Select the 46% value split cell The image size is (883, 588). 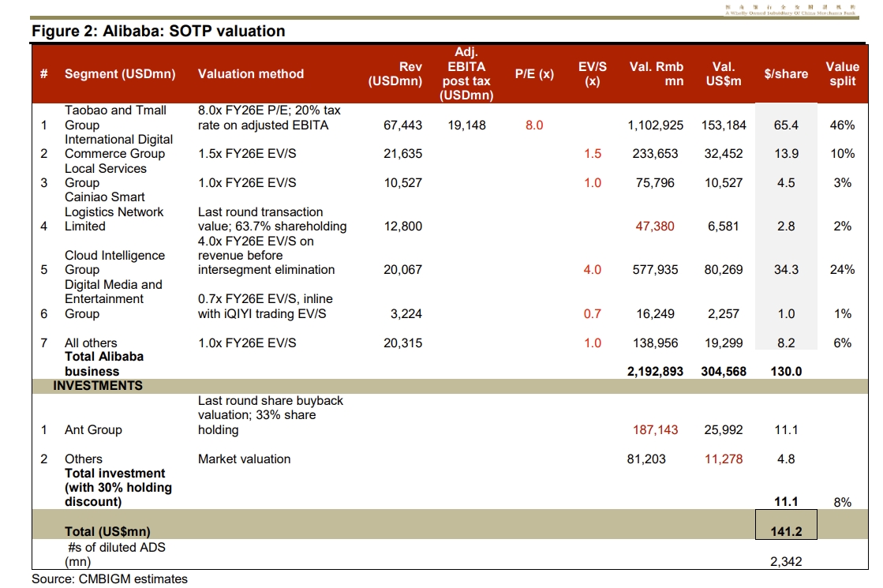[843, 125]
